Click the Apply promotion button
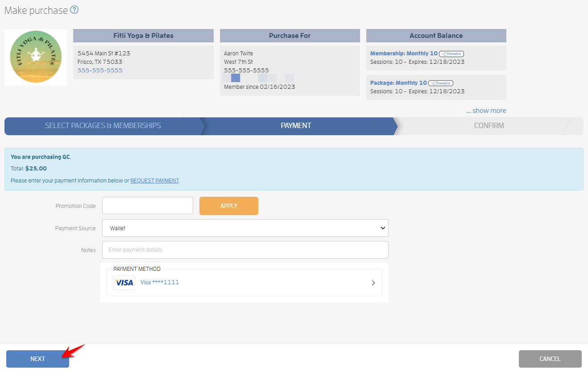Viewport: 588px width, 373px height. [x=229, y=206]
